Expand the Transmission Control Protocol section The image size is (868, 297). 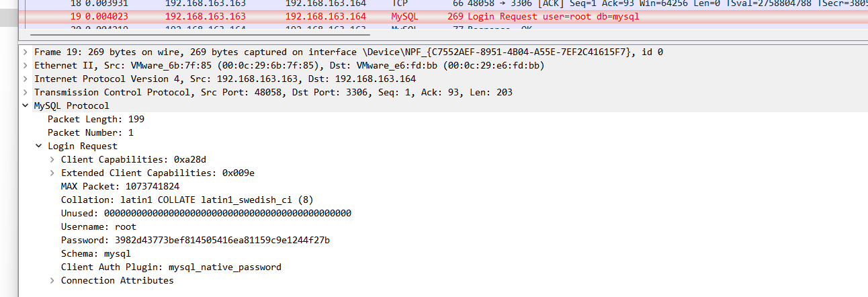click(x=26, y=93)
